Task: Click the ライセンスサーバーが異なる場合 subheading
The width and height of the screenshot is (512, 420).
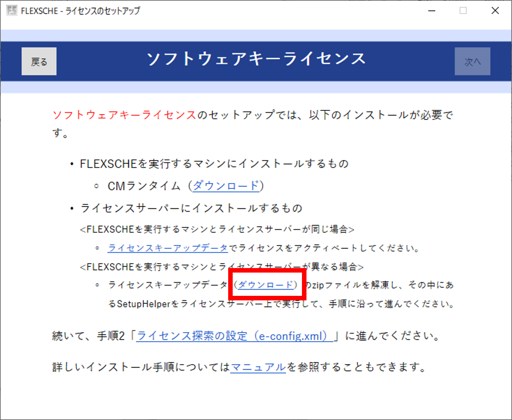Action: click(221, 267)
